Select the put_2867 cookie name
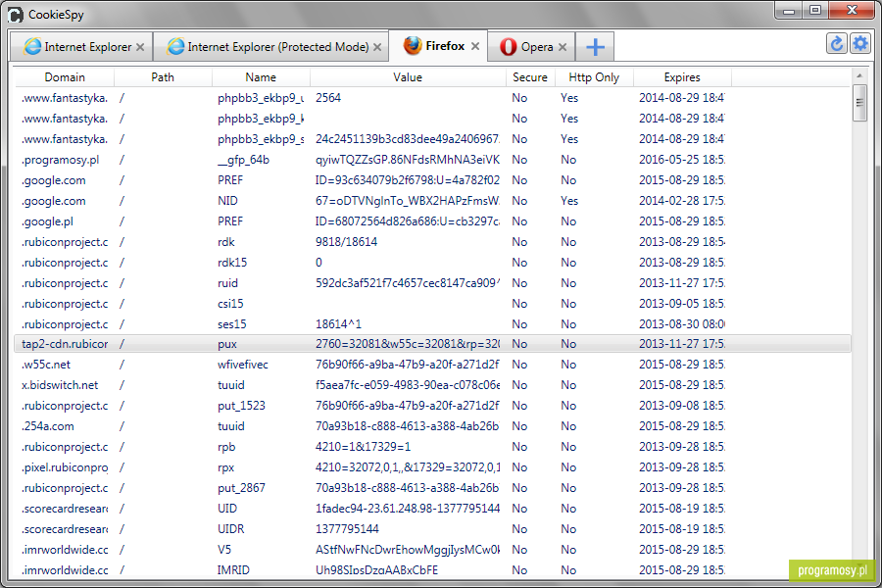The image size is (882, 588). [x=241, y=488]
